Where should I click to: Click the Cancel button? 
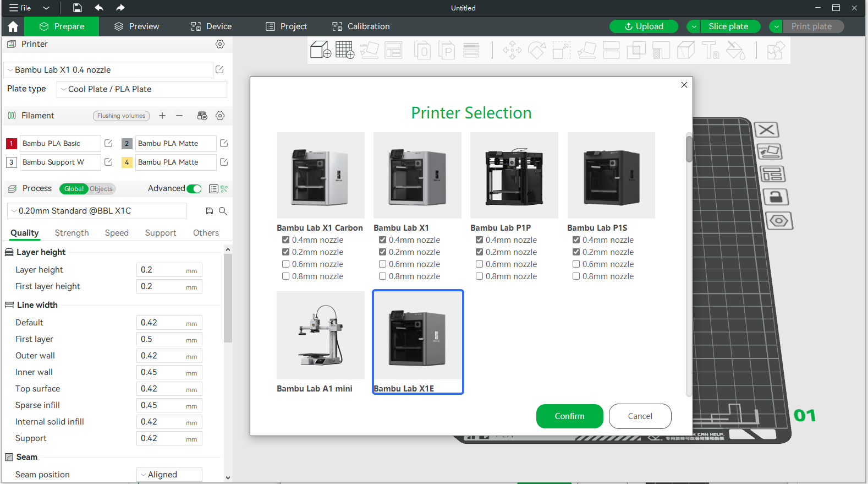click(x=640, y=416)
